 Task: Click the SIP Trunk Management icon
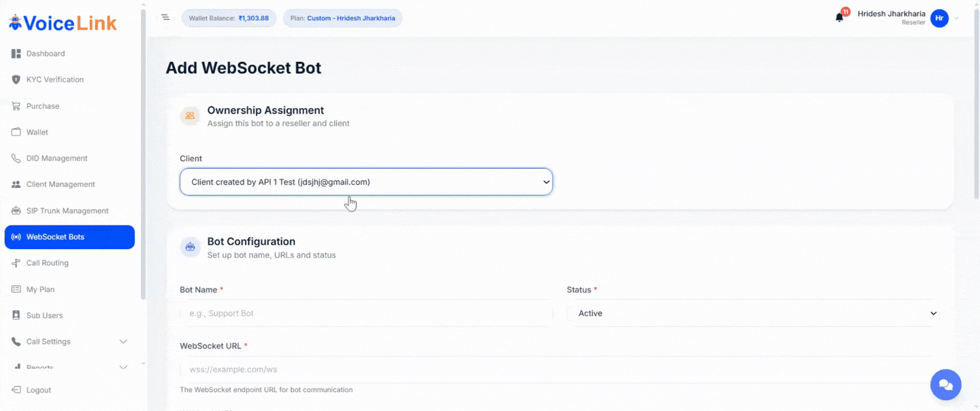point(16,211)
